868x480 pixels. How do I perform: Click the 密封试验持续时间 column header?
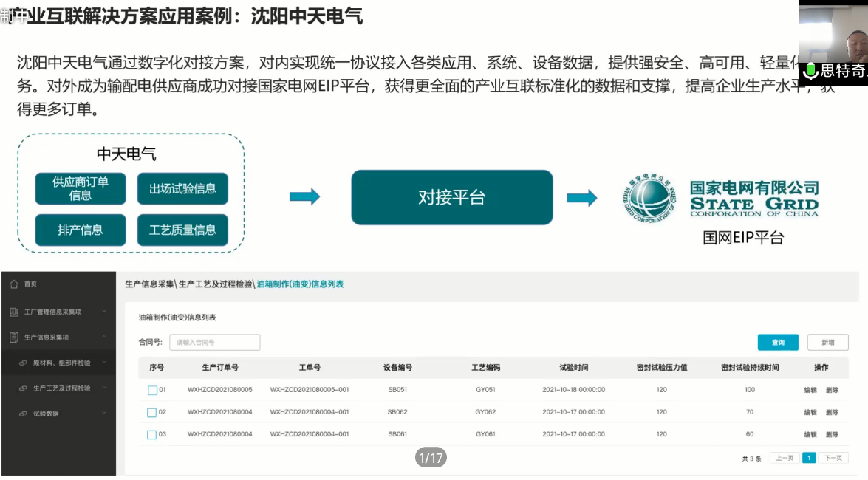(750, 368)
